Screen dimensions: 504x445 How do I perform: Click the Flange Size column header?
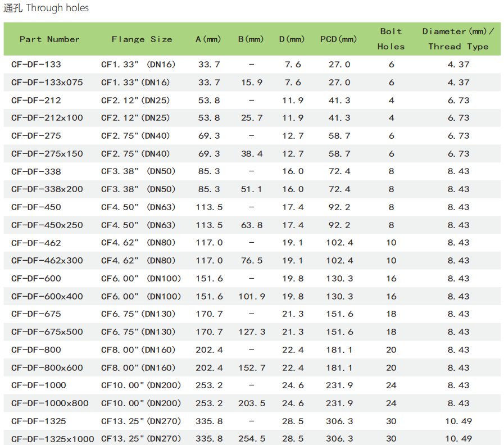142,39
